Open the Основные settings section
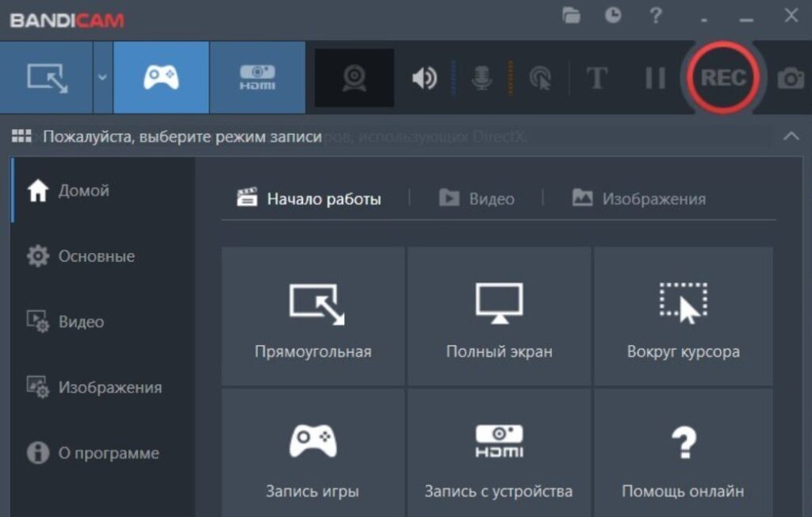Screen dimensions: 812x517 pyautogui.click(x=103, y=256)
